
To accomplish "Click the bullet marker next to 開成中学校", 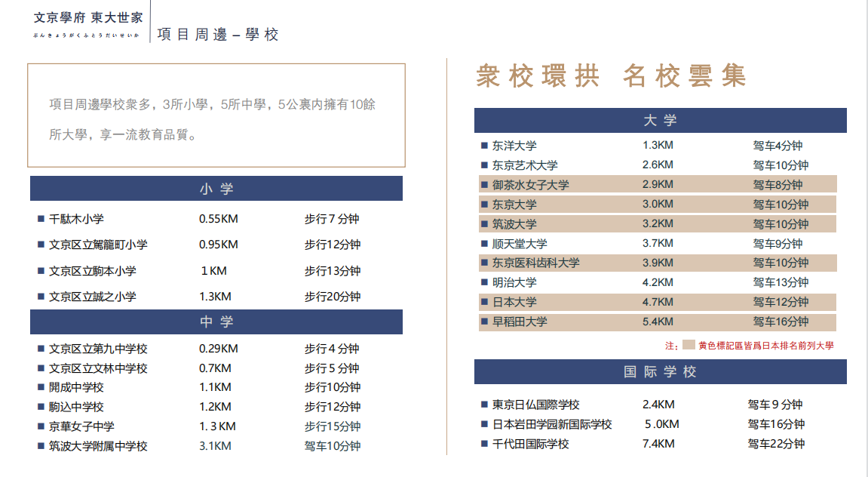I will pyautogui.click(x=41, y=387).
